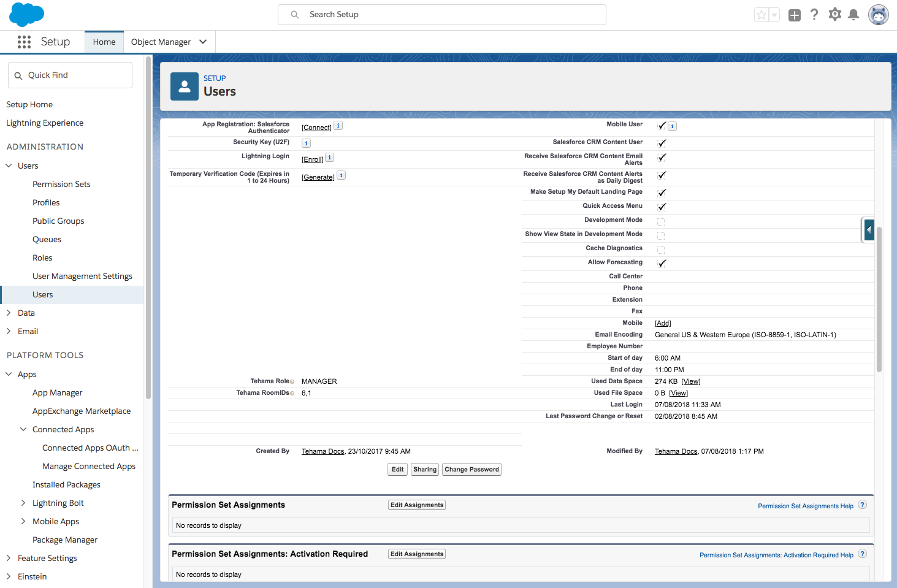Screen dimensions: 897x588
Task: Click info icon next to Enroll link
Action: pos(330,158)
